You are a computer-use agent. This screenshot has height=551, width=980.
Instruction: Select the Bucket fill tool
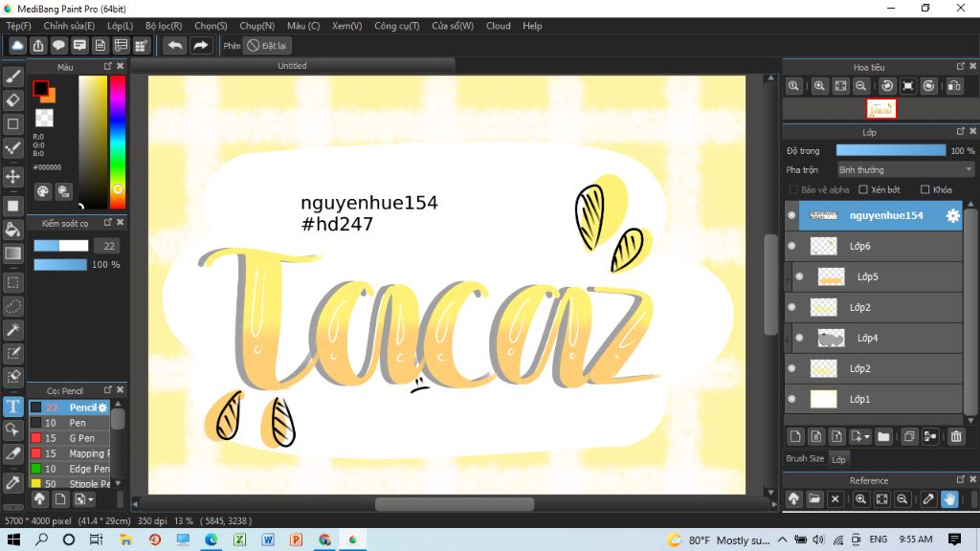click(x=13, y=230)
